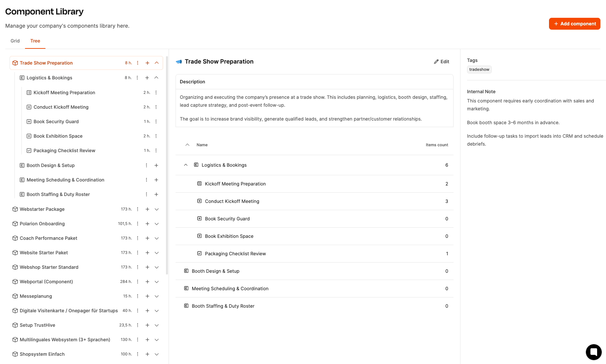Click three-dot menu for Trade Show Preparation
Viewport: 606px width, 364px height.
[138, 63]
